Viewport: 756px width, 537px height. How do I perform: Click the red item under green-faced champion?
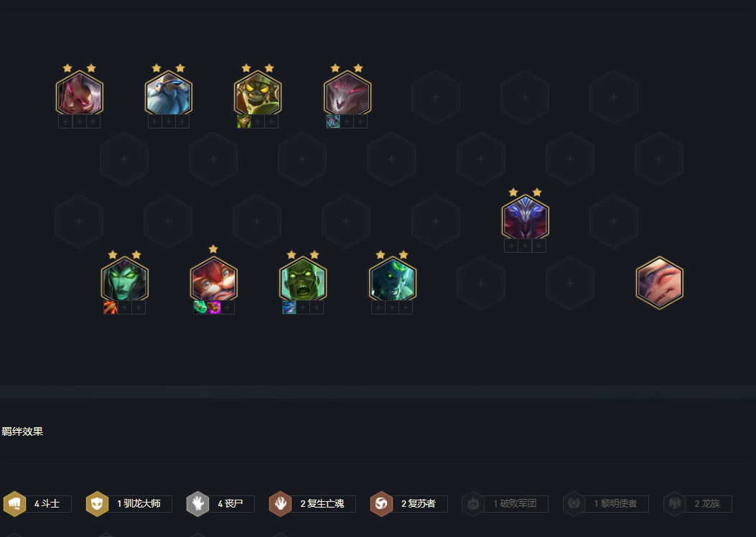pos(111,307)
